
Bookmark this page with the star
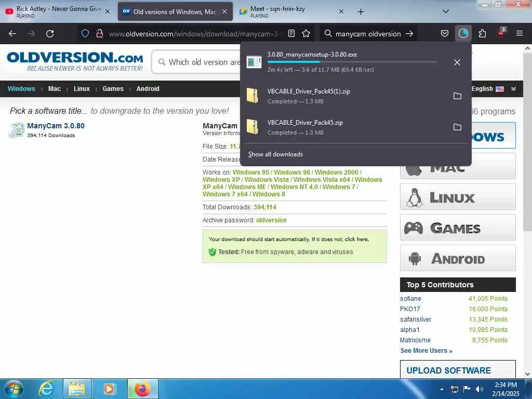[306, 33]
